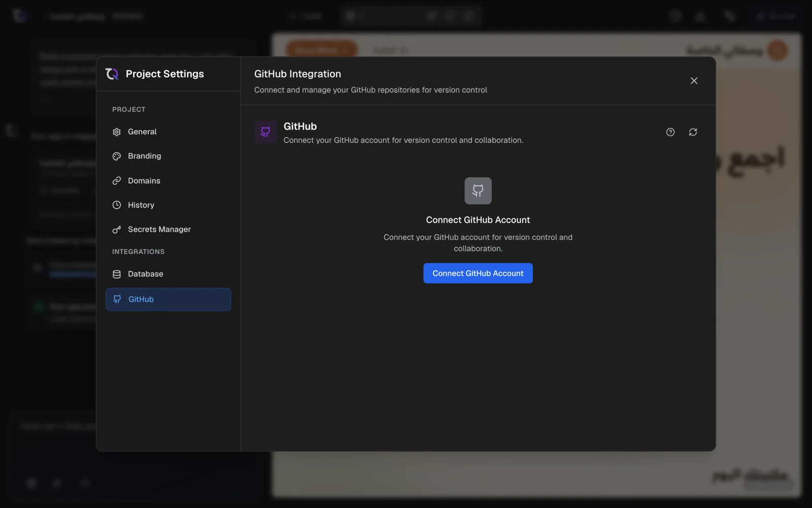Select GitHub in the integrations list
Viewport: 812px width, 508px height.
tap(168, 299)
